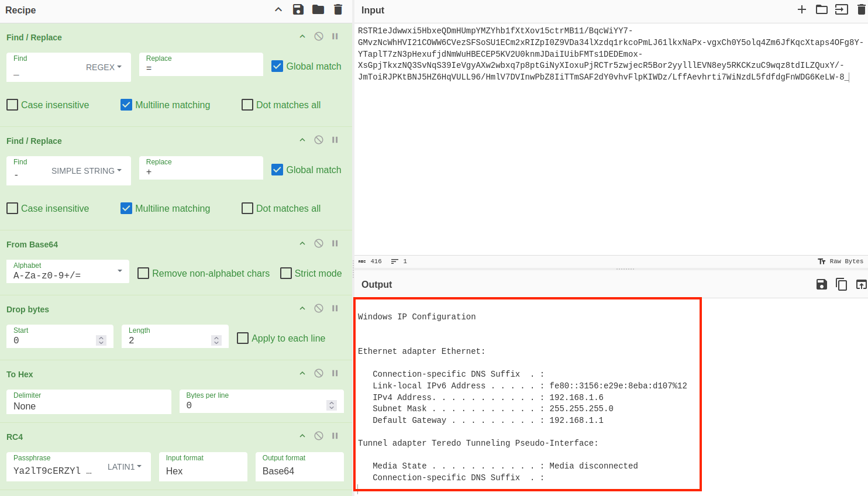Save the output to a file

click(x=821, y=284)
